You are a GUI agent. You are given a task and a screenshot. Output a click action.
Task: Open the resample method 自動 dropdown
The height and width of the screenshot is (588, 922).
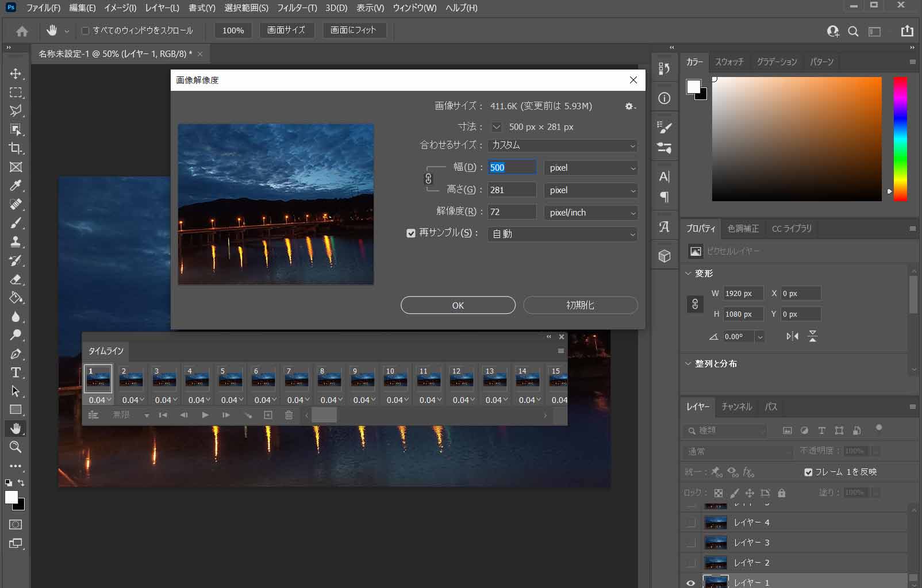pos(563,234)
